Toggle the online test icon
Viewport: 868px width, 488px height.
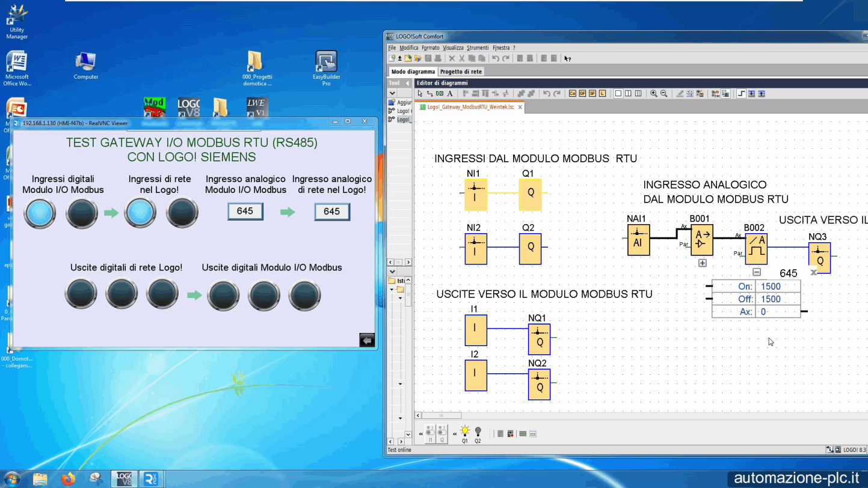pos(725,93)
